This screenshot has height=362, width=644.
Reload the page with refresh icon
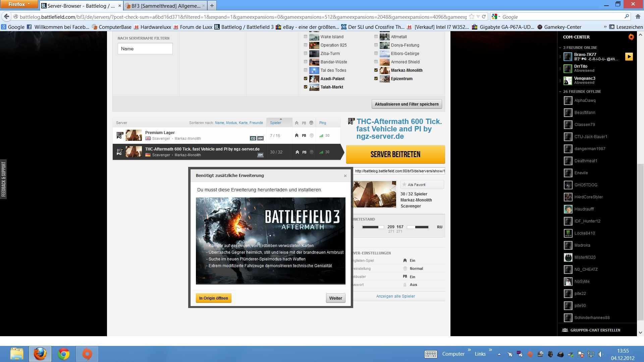point(484,16)
